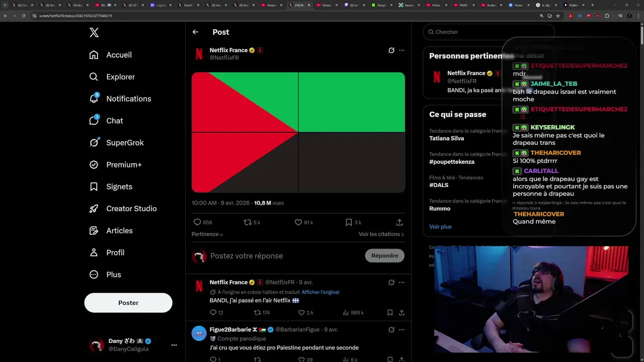The width and height of the screenshot is (644, 362).
Task: Click Grok icon on Figue2Barbarie tweet
Action: click(391, 330)
